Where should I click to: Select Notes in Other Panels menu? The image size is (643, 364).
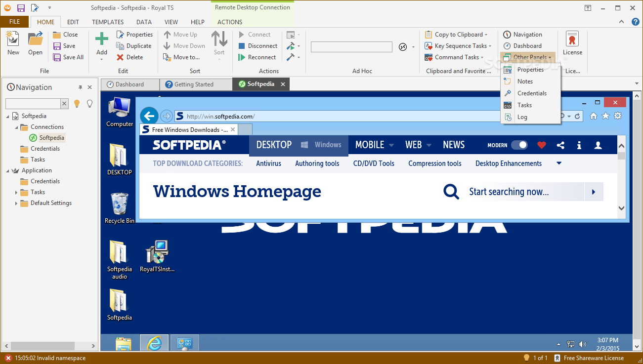[530, 81]
